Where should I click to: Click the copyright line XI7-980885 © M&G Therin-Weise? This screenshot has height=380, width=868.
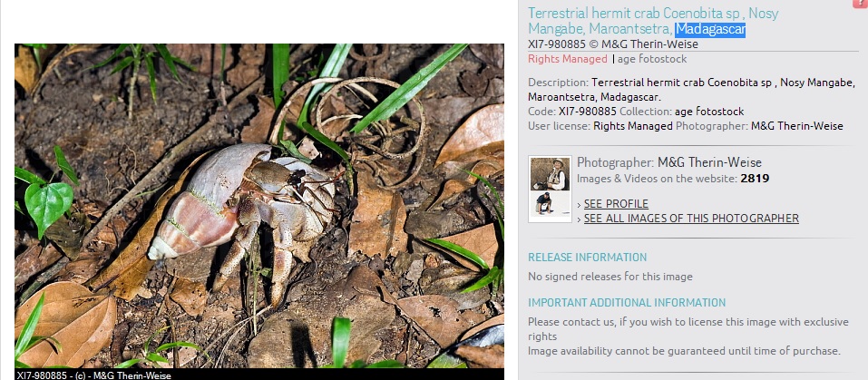[x=613, y=44]
